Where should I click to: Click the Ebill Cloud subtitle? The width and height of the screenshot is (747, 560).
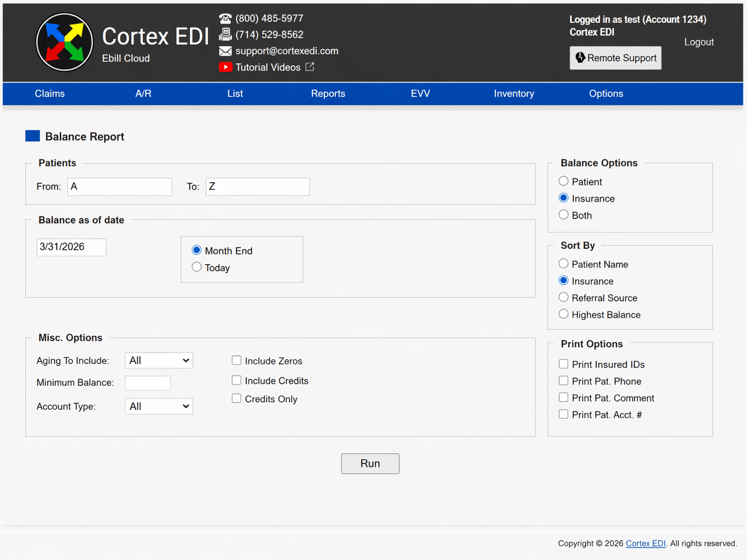[126, 58]
